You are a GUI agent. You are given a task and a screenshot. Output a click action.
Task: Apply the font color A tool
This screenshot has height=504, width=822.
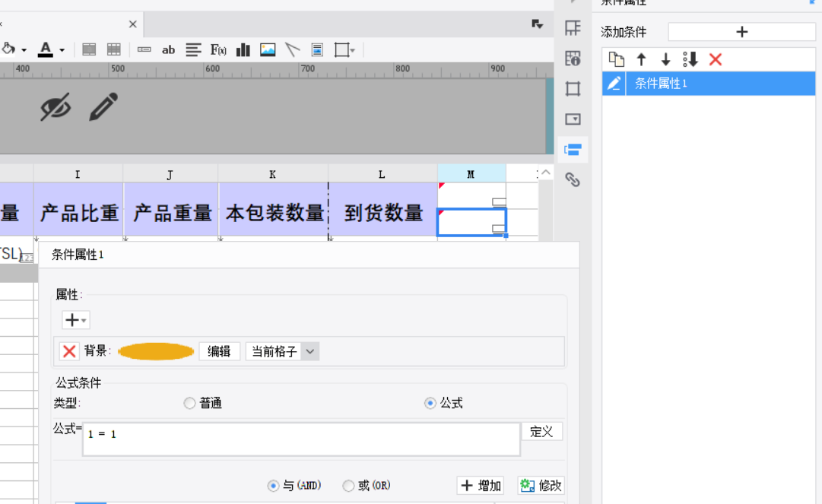pyautogui.click(x=46, y=49)
